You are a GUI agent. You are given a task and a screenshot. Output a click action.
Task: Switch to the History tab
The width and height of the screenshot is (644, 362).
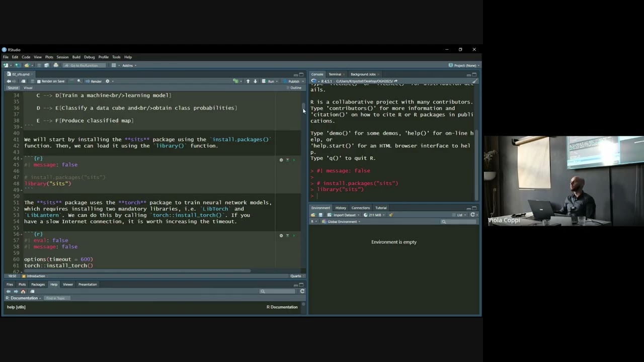click(341, 208)
